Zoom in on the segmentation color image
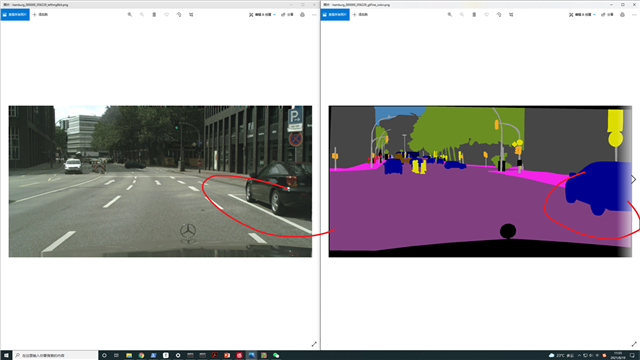This screenshot has height=360, width=640. pos(450,15)
